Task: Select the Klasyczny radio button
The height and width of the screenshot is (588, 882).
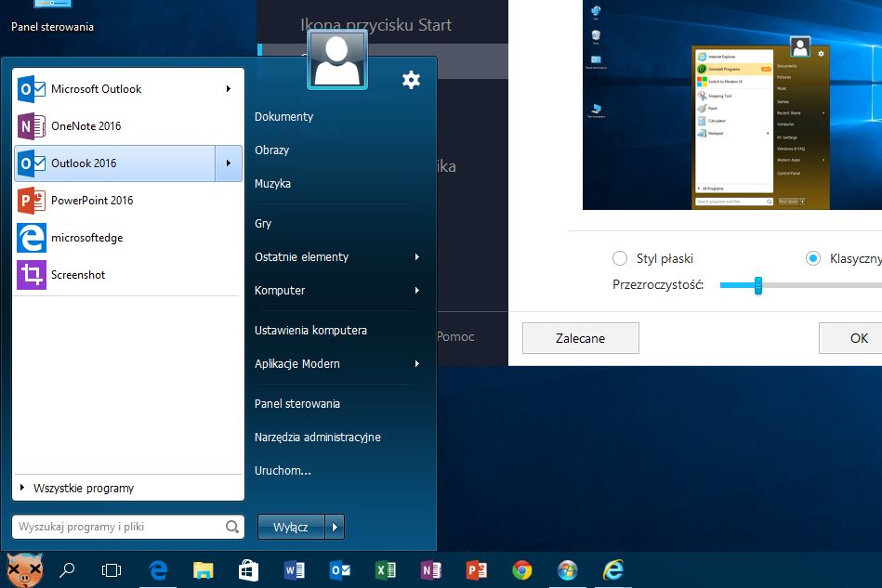Action: tap(813, 258)
